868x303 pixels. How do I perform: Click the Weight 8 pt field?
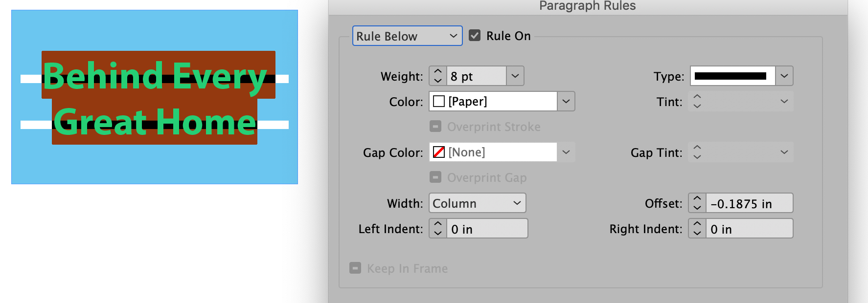[477, 76]
